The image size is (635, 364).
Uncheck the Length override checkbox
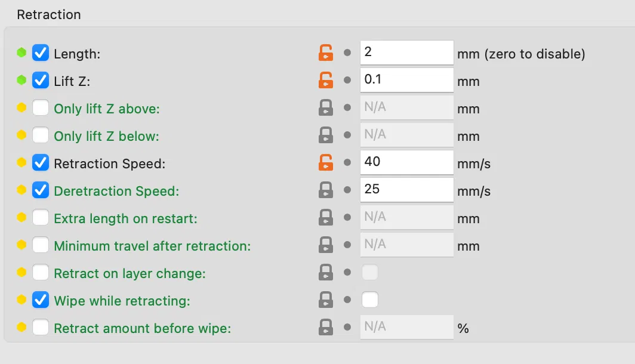coord(41,53)
